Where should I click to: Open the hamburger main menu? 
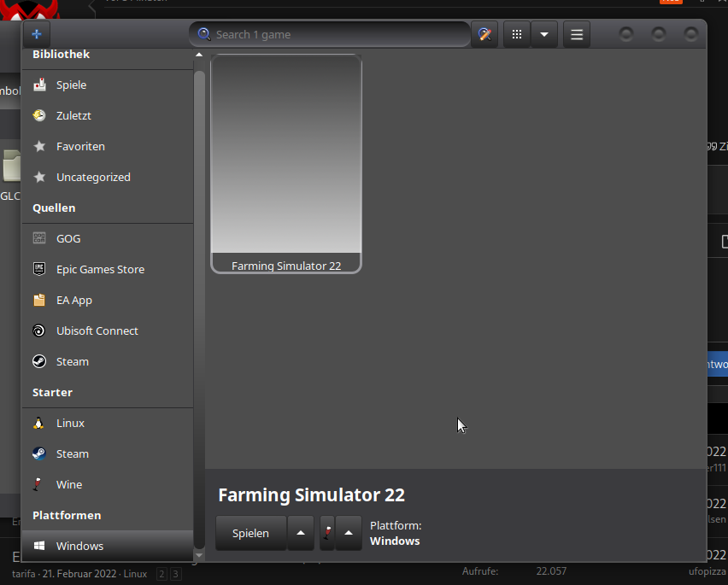(577, 34)
